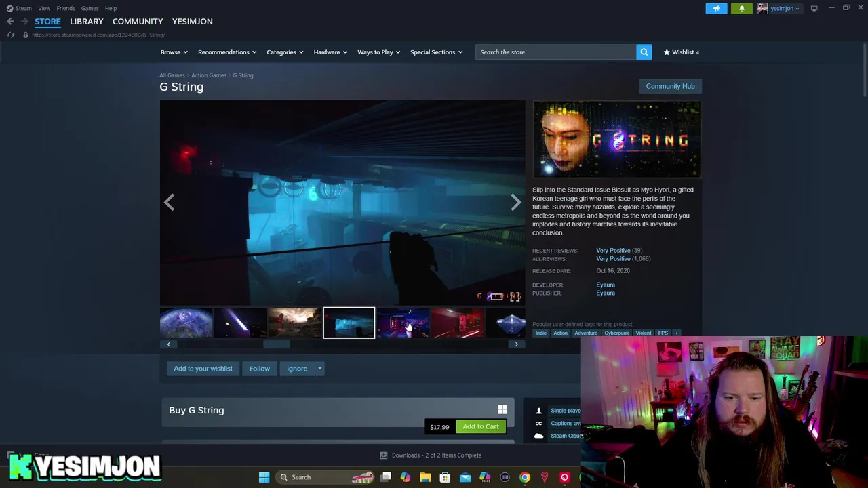Add G String to cart
The image size is (868, 488).
pyautogui.click(x=481, y=426)
